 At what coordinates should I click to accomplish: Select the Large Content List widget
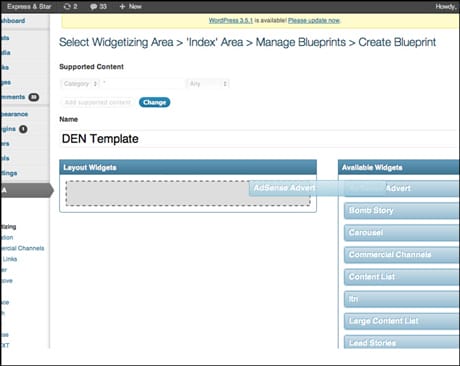pos(402,321)
